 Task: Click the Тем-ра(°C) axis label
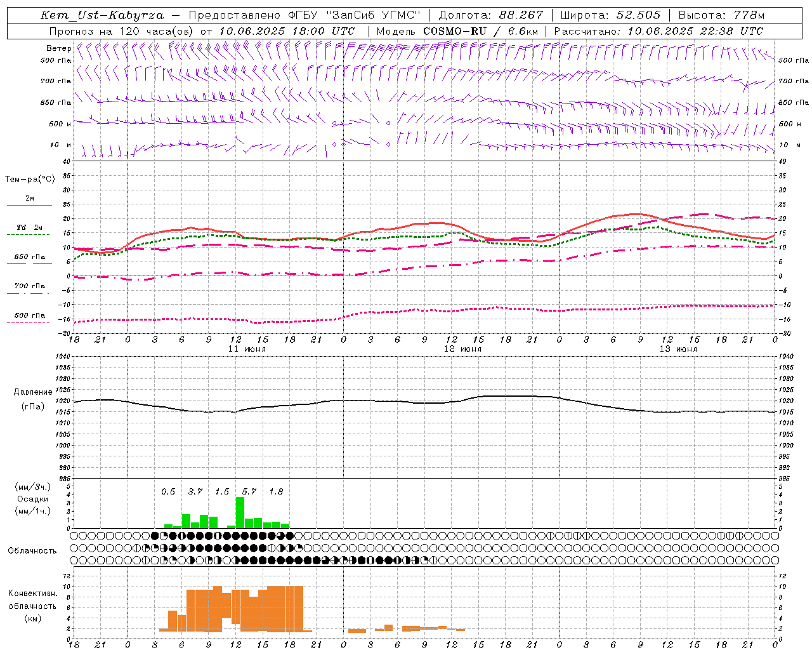(30, 180)
